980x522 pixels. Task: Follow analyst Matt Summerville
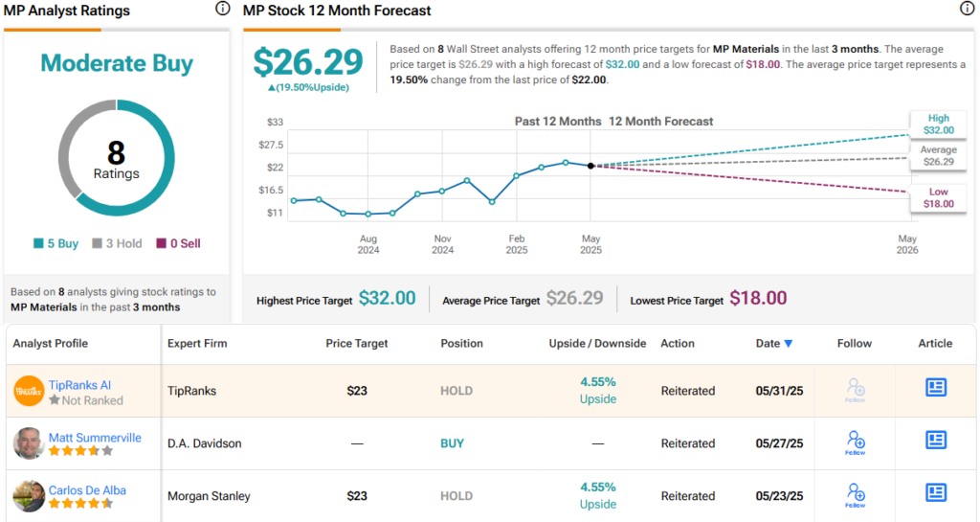(x=856, y=443)
